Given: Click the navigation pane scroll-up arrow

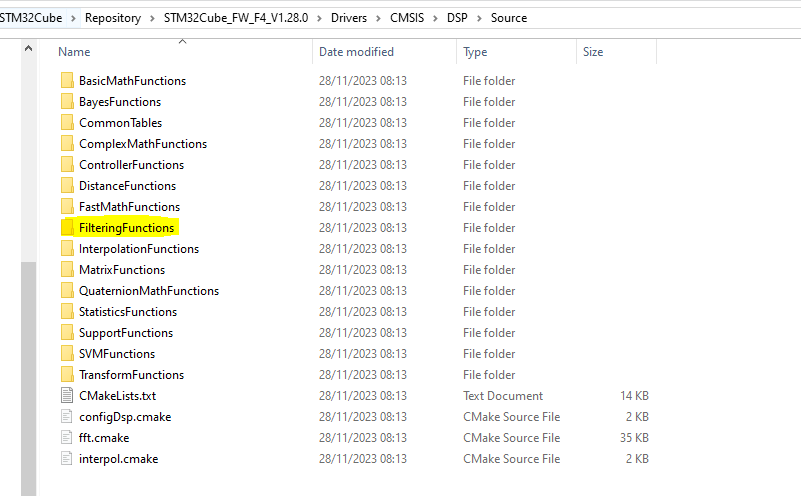Looking at the screenshot, I should point(29,49).
